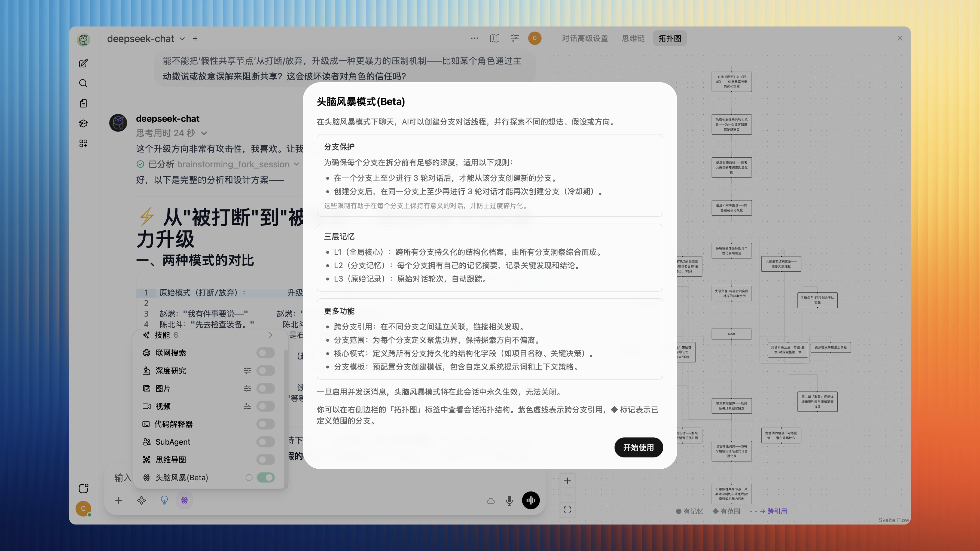The width and height of the screenshot is (980, 551).
Task: Click 有记忆 legend item
Action: click(x=690, y=511)
